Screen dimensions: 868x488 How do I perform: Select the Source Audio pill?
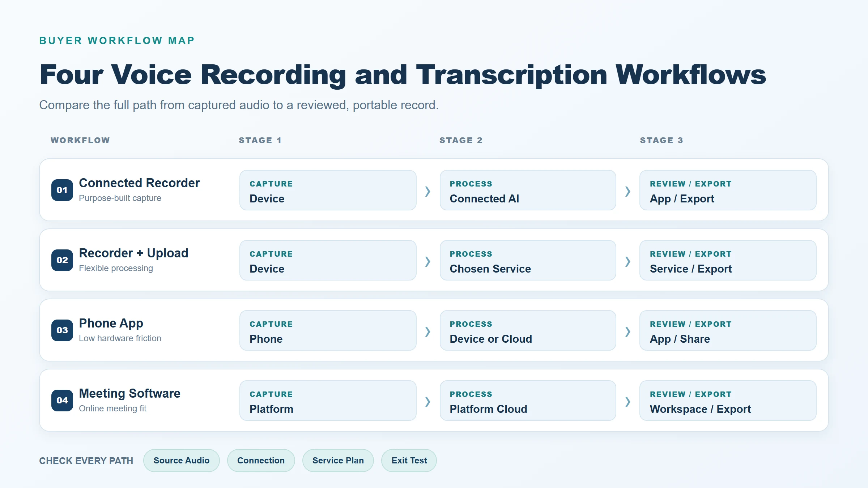tap(182, 461)
